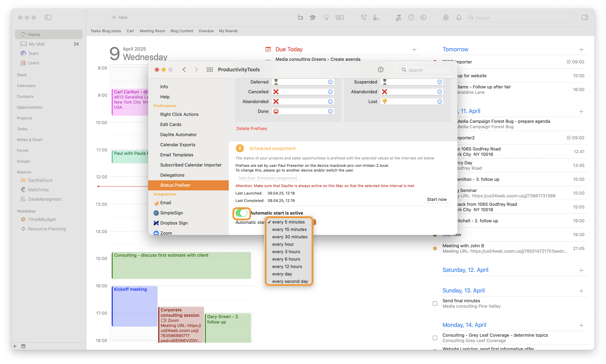The height and width of the screenshot is (364, 606).
Task: Go forward in ProductivityTools window
Action: [196, 70]
